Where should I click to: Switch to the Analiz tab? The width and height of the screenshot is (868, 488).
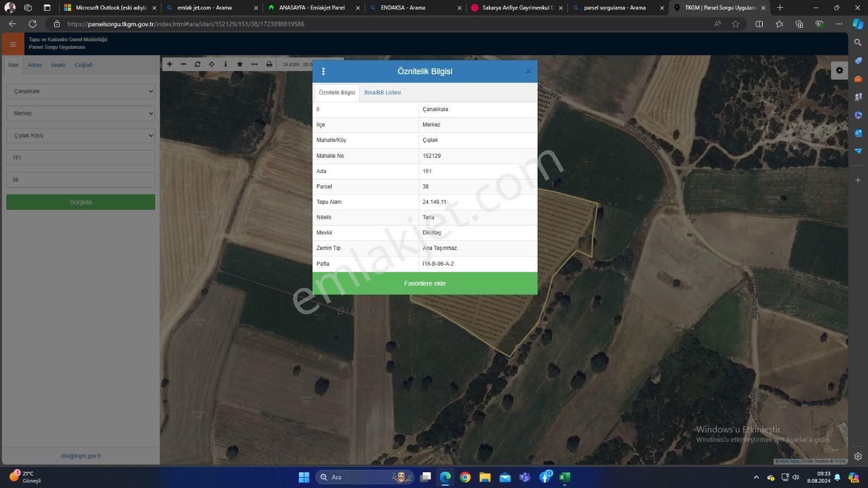[x=58, y=65]
